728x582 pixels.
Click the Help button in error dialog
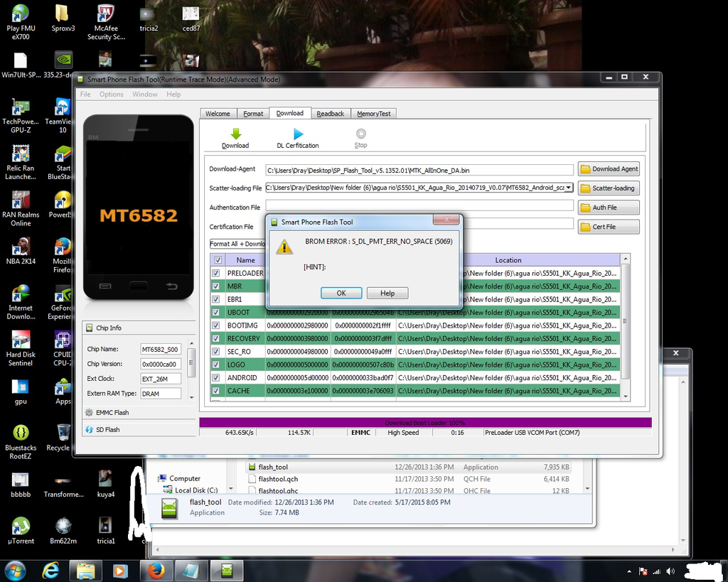click(x=387, y=293)
